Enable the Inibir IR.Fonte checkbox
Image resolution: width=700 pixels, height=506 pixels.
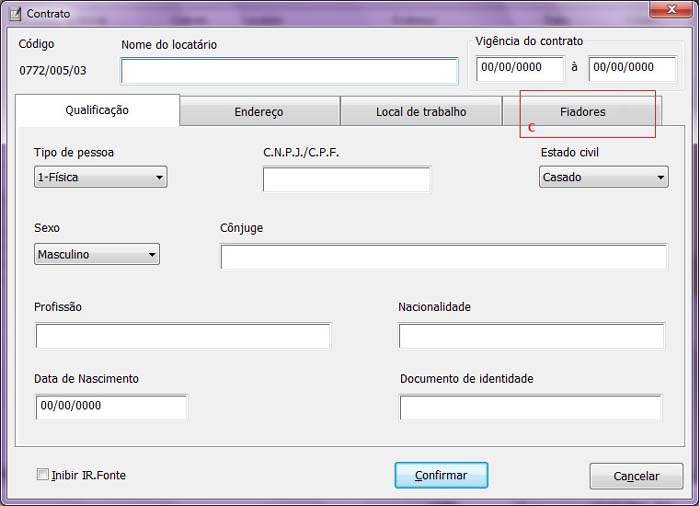click(42, 475)
